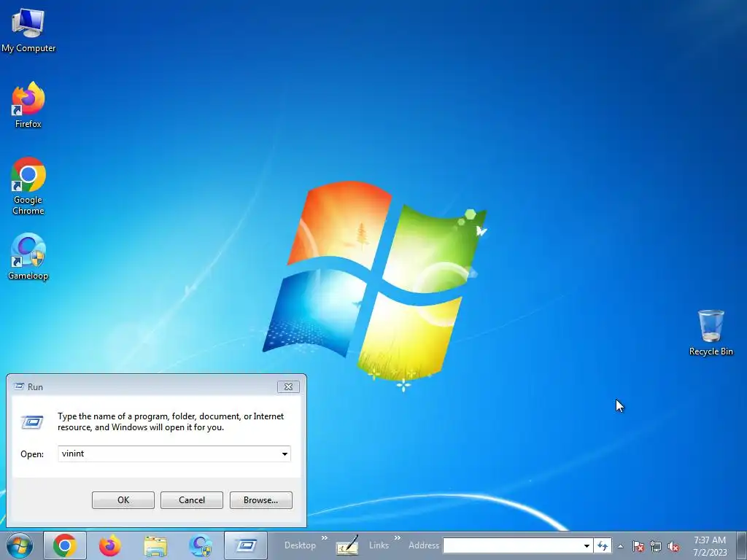The width and height of the screenshot is (747, 560).
Task: Open the Action Center flag tray icon
Action: (x=638, y=546)
